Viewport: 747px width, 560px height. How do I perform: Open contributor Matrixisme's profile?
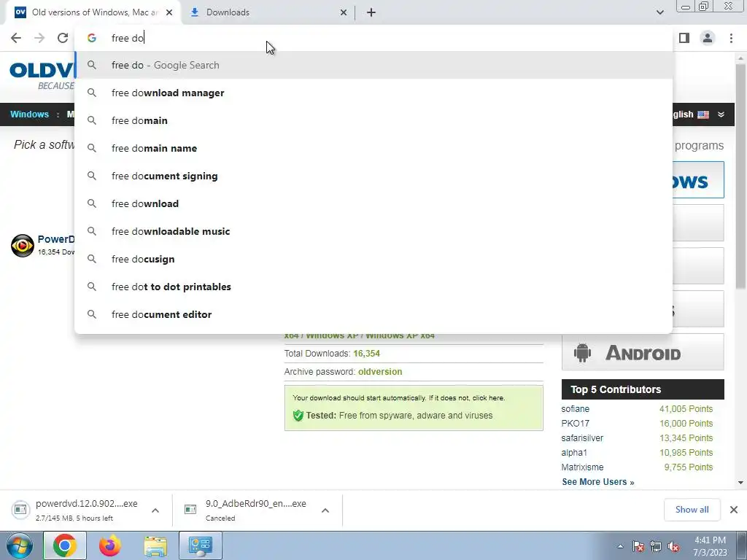tap(582, 467)
